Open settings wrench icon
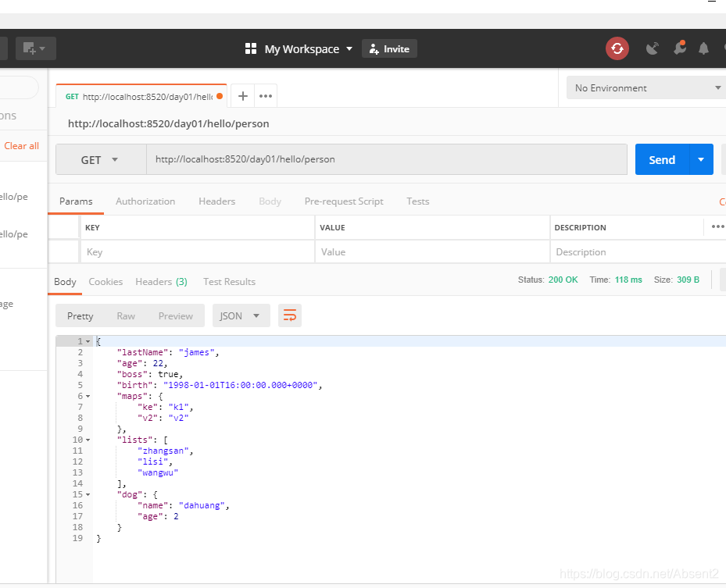The width and height of the screenshot is (726, 588). click(x=680, y=48)
